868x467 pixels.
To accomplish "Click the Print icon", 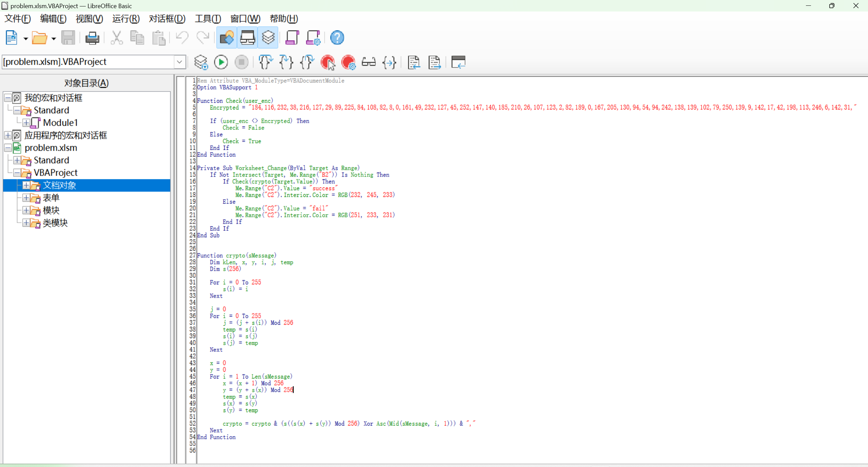I will click(x=92, y=38).
